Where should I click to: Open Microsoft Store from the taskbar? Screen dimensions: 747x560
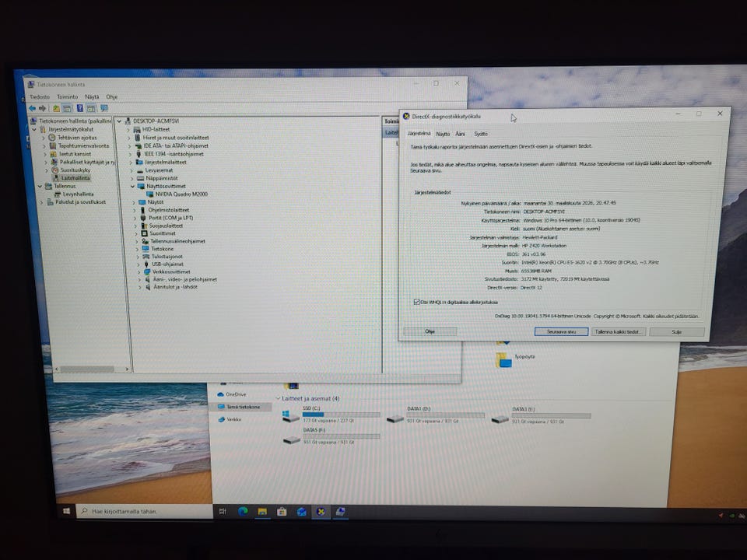[282, 512]
